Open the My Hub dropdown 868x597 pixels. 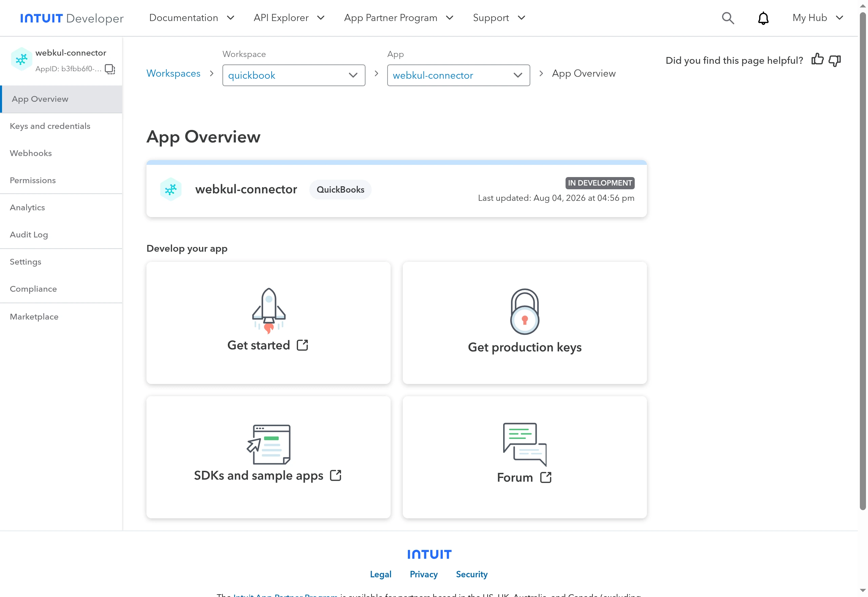pos(817,18)
